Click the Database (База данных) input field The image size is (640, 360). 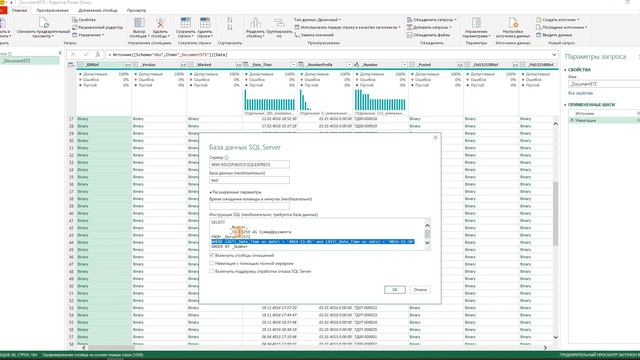(x=249, y=180)
